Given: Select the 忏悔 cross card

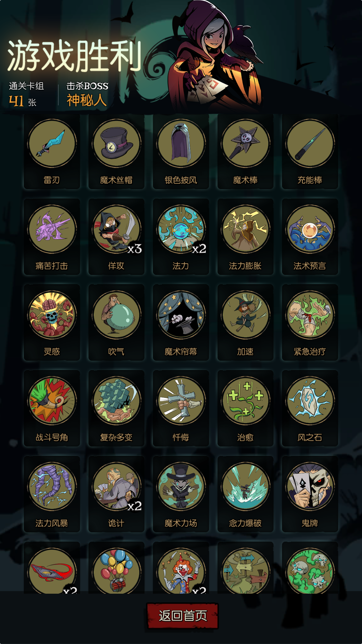Looking at the screenshot, I should coord(181,408).
